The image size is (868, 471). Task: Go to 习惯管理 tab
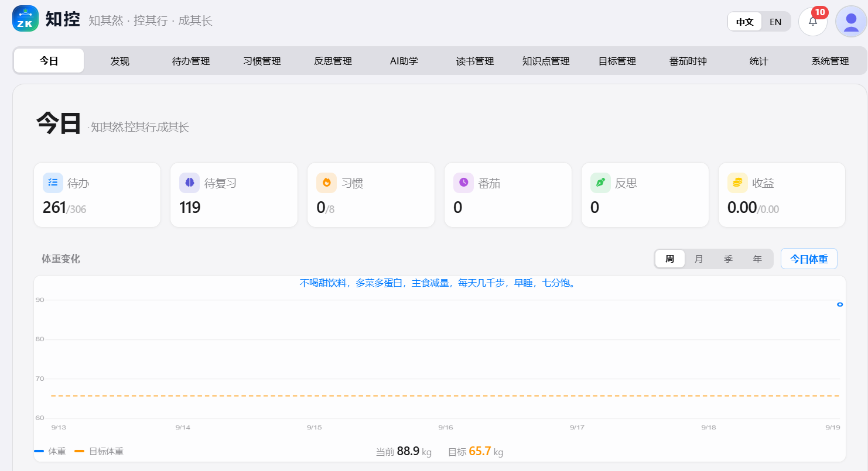pyautogui.click(x=262, y=61)
